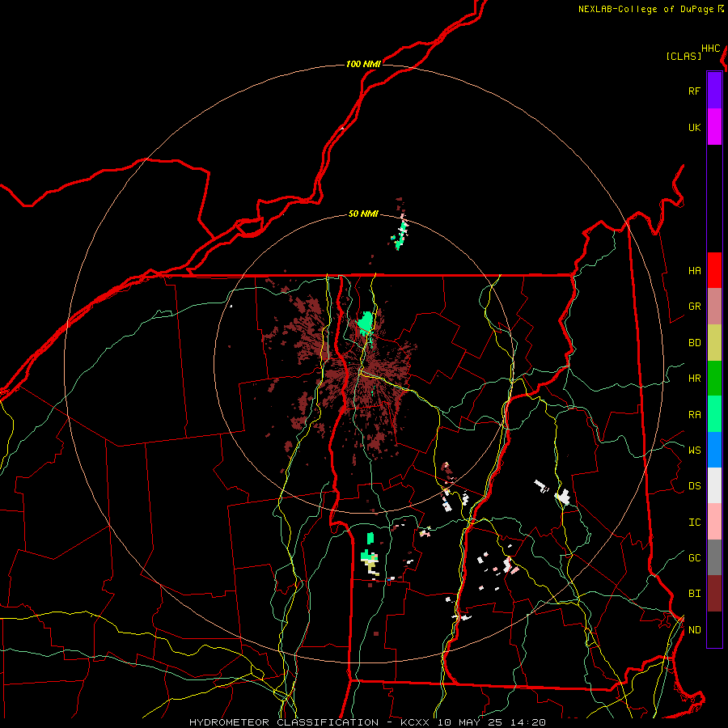Click the HA red legend swatch

[x=714, y=270]
